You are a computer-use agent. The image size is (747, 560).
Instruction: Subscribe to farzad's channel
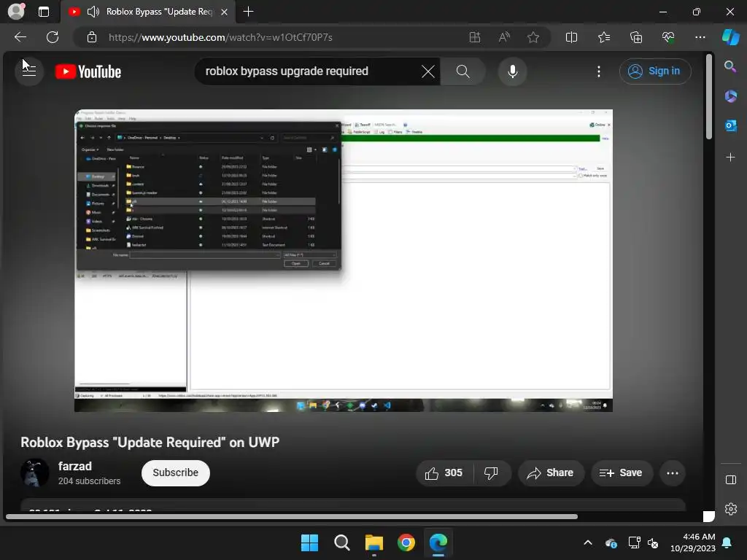tap(175, 472)
